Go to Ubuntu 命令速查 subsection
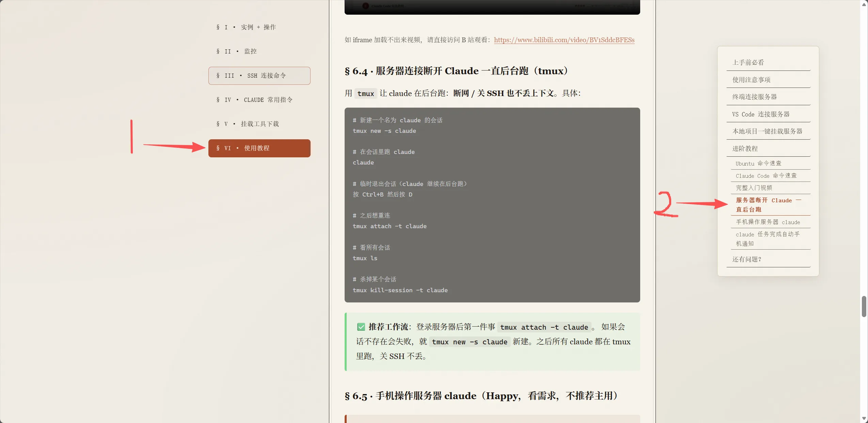The height and width of the screenshot is (423, 868). click(771, 163)
